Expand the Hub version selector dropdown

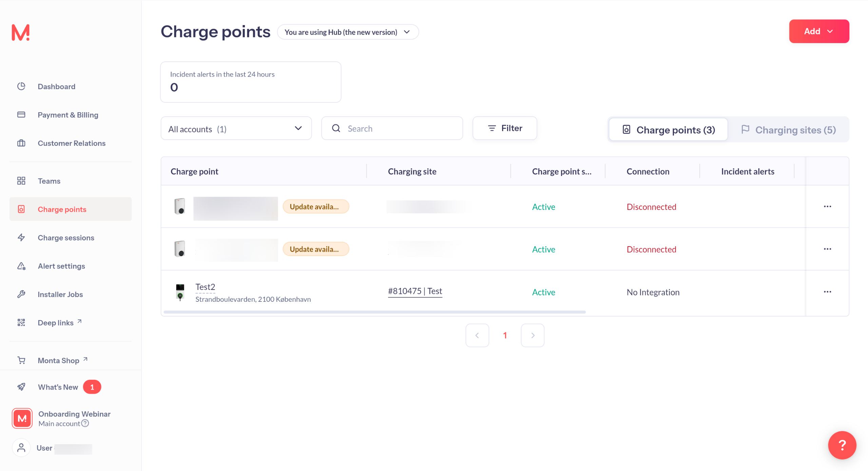[348, 32]
